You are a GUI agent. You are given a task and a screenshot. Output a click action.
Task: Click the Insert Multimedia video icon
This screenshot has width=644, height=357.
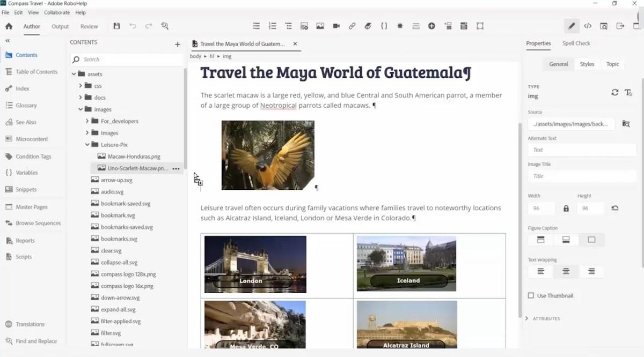pos(336,26)
